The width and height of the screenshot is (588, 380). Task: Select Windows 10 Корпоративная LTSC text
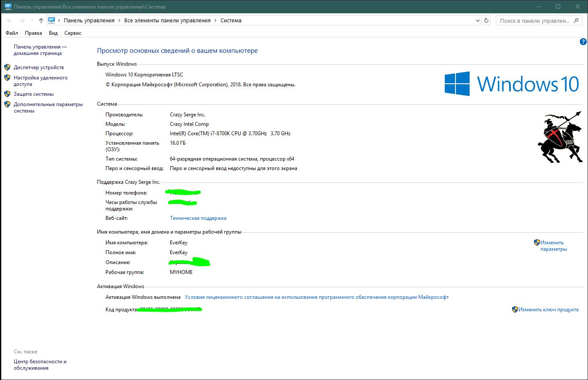[144, 75]
